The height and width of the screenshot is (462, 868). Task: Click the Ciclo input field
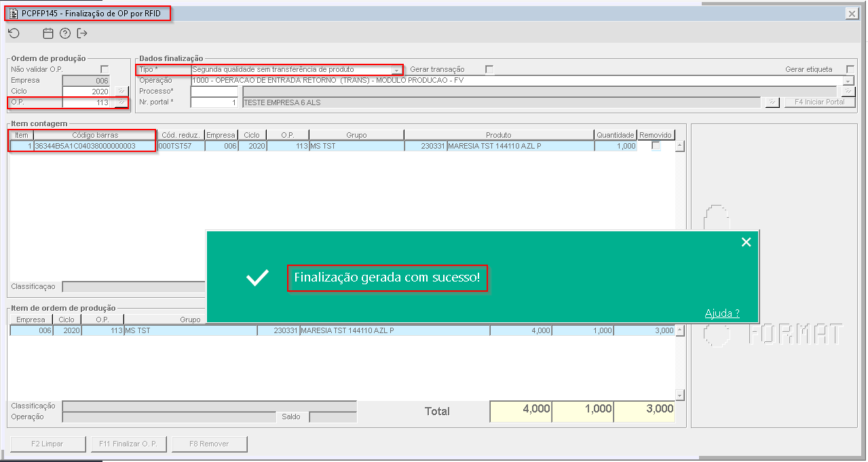click(x=86, y=92)
